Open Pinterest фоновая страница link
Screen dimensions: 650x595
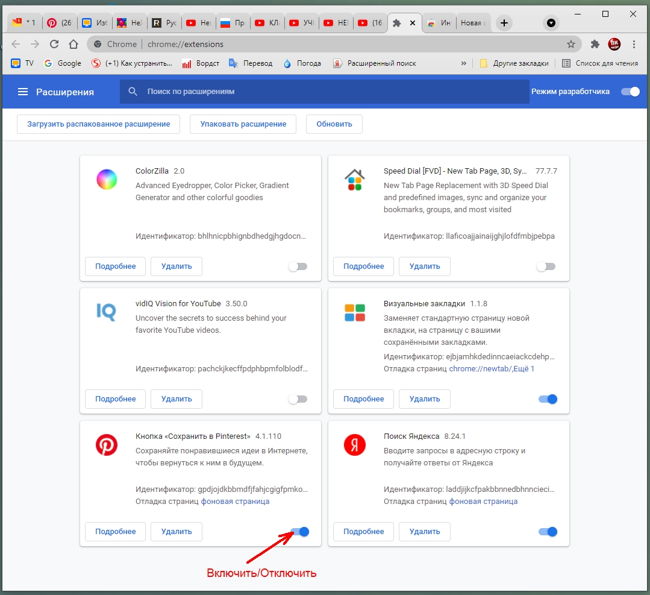[235, 501]
